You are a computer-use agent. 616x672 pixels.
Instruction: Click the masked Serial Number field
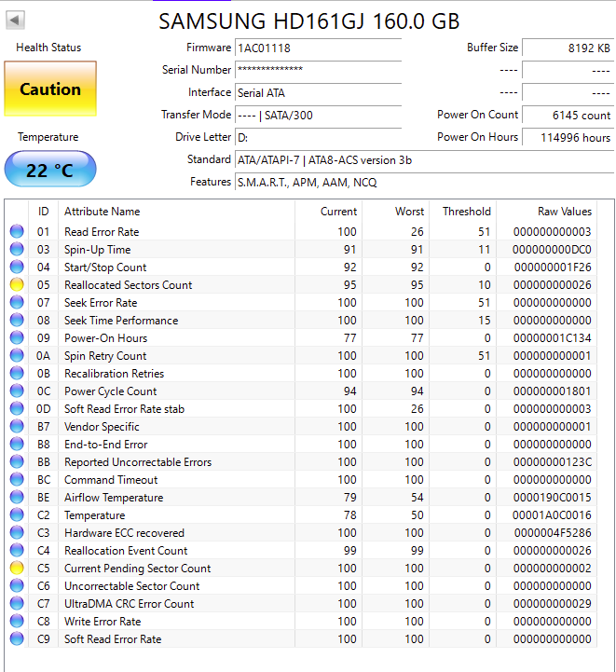[318, 70]
